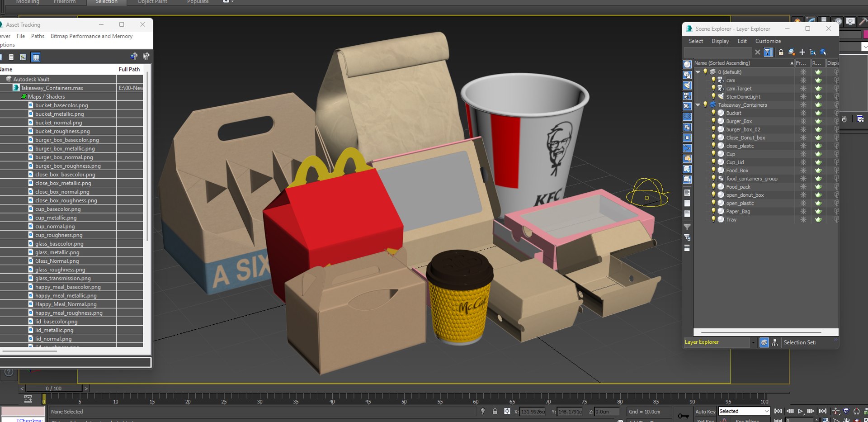Click the list view icon in Asset Tracking
The image size is (868, 422).
pyautogui.click(x=11, y=57)
